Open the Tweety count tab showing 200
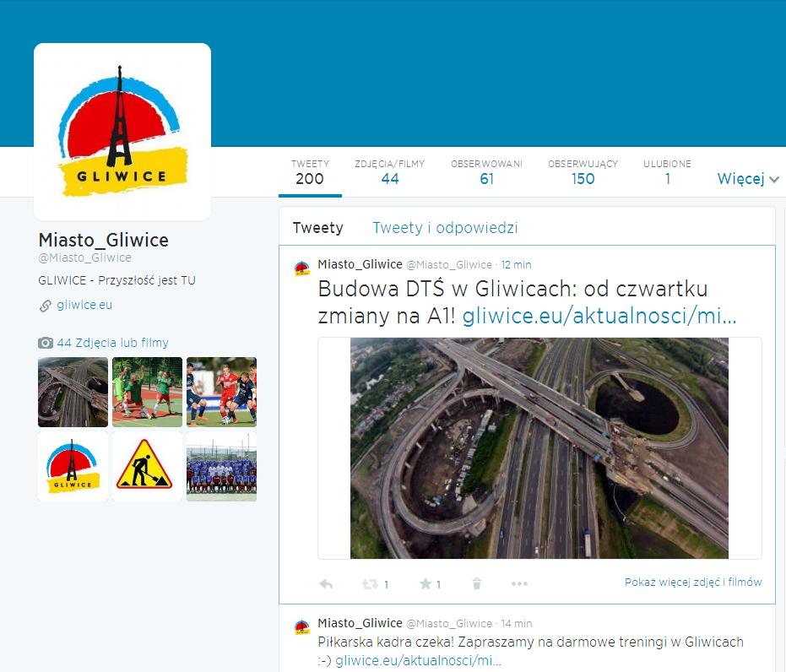The image size is (786, 672). pyautogui.click(x=310, y=172)
